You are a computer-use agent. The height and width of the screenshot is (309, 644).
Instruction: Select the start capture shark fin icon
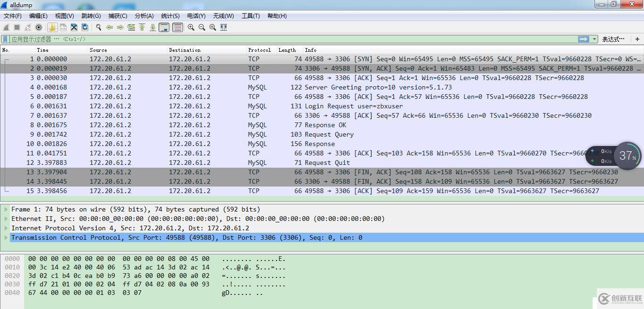click(x=6, y=27)
